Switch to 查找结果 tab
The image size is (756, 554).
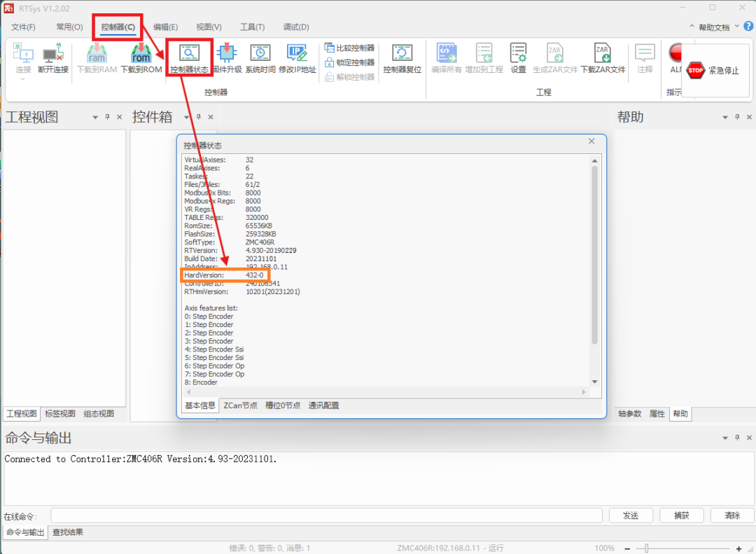tap(68, 532)
